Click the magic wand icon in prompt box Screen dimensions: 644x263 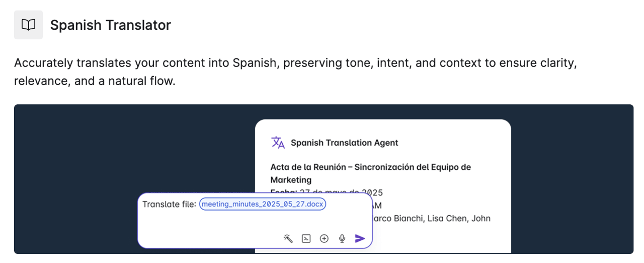click(x=288, y=238)
